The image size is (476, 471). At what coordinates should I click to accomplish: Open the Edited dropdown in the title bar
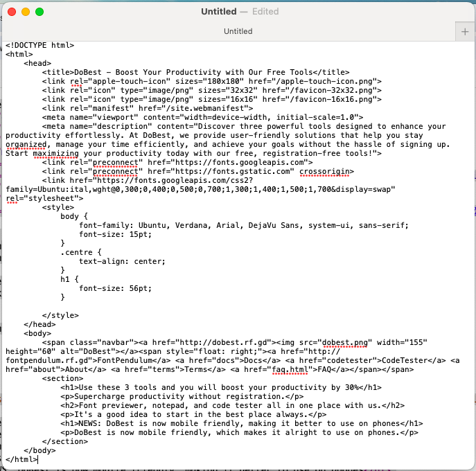click(265, 12)
